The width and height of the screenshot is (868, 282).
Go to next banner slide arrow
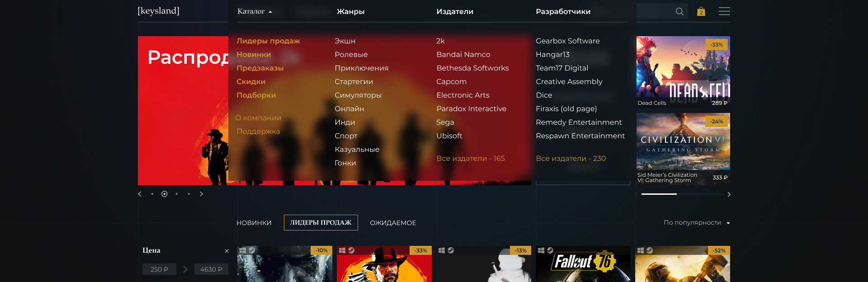tap(201, 194)
